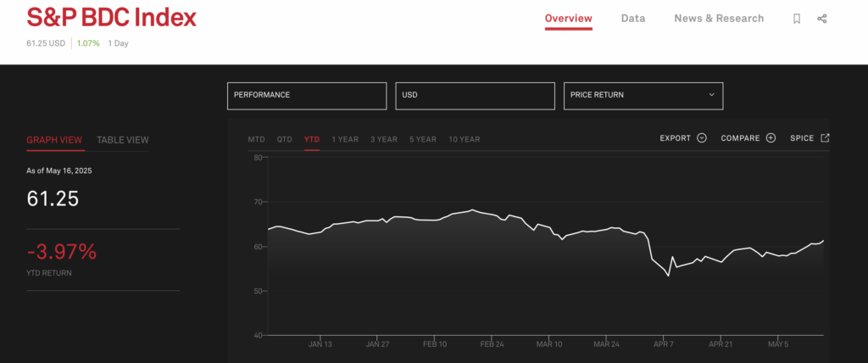Click the bookmark icon in the header

click(x=797, y=19)
